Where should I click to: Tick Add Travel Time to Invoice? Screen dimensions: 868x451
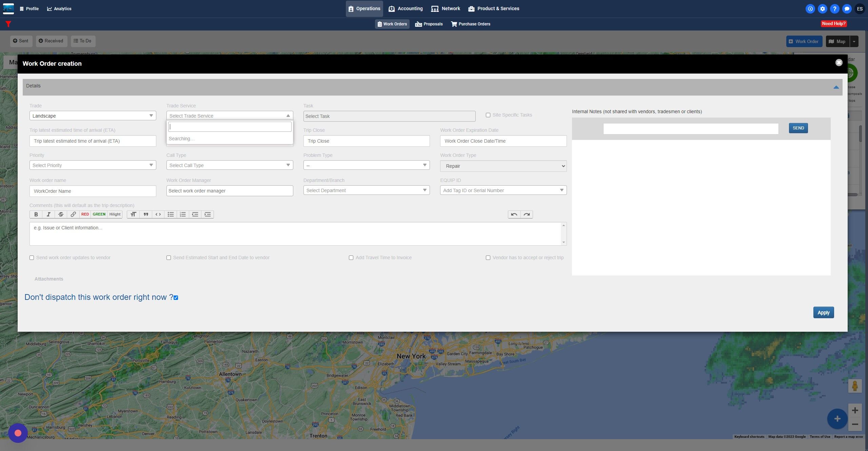point(351,258)
